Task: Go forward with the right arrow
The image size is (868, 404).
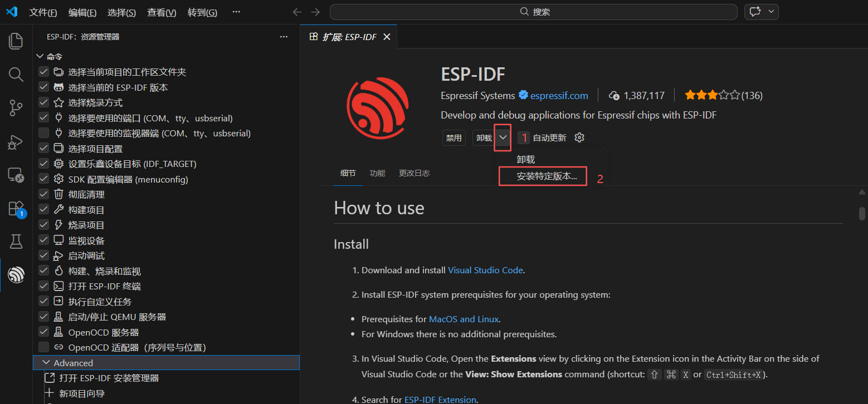Action: 315,12
